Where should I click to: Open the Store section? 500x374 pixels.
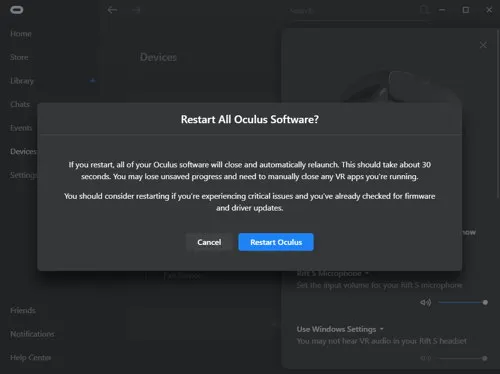[x=19, y=57]
